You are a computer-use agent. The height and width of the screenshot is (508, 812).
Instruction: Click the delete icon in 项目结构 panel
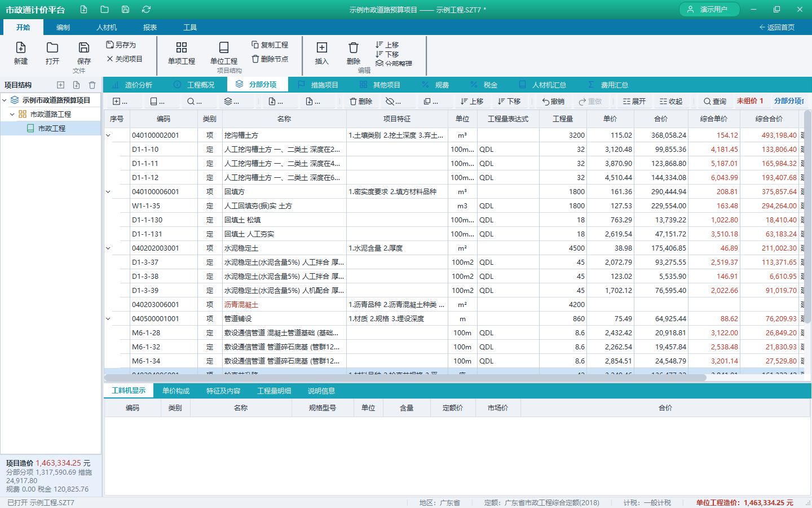[x=92, y=85]
